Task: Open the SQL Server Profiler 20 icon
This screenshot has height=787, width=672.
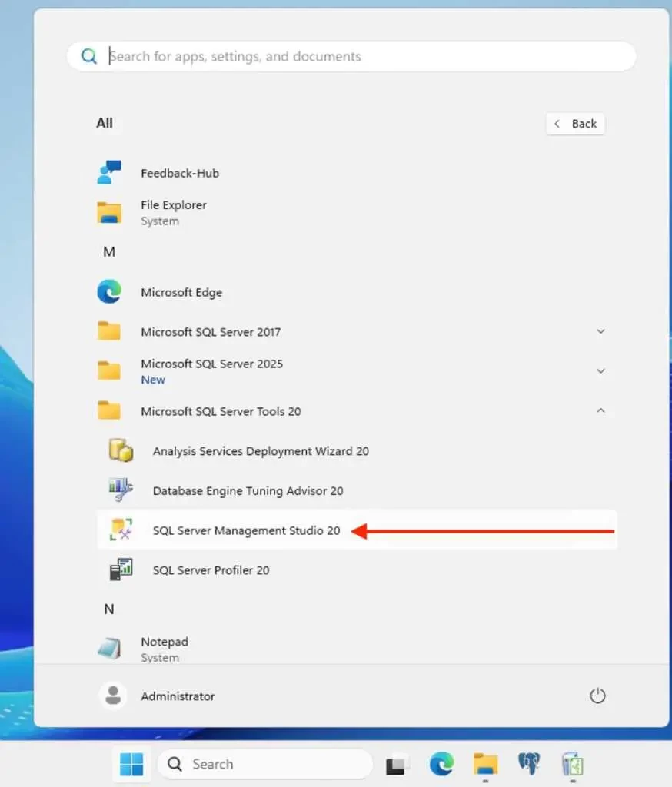Action: [121, 569]
